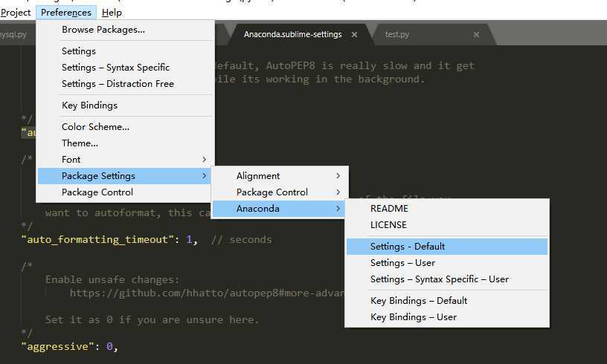
Task: Open Anaconda README
Action: point(447,209)
